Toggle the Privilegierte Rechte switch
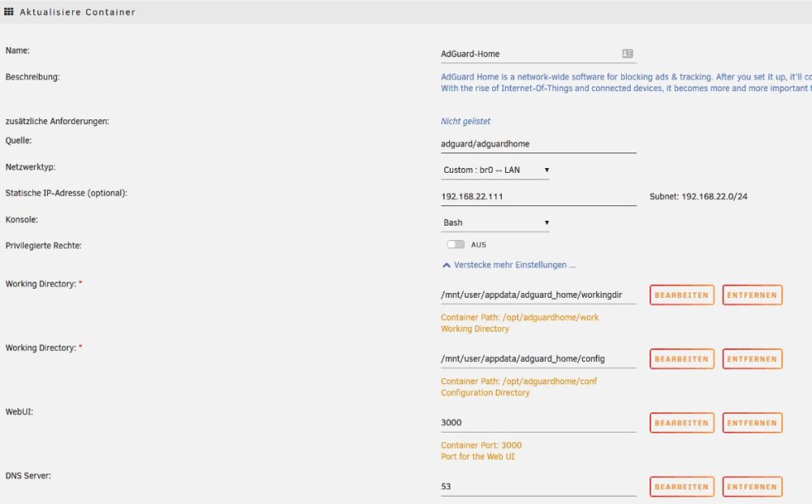The width and height of the screenshot is (812, 504). (x=456, y=244)
